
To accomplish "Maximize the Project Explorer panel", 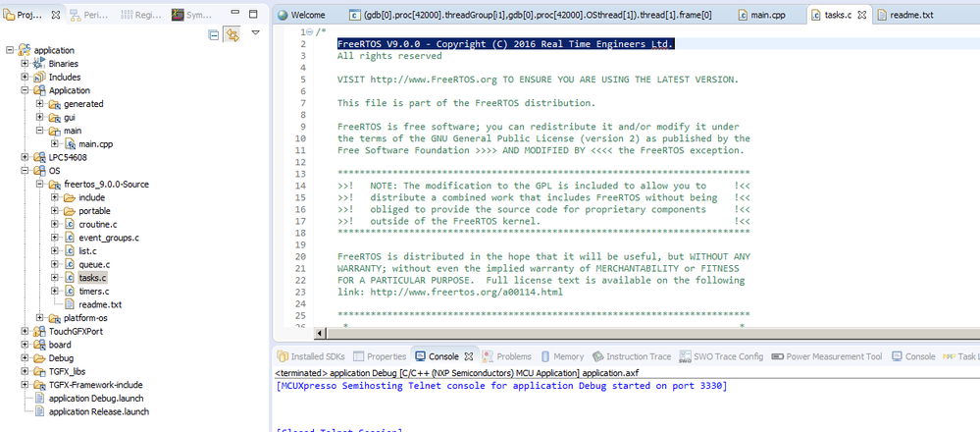I will [253, 13].
